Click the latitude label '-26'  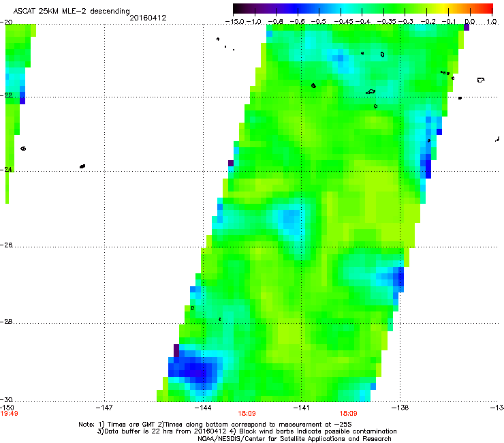[6, 245]
